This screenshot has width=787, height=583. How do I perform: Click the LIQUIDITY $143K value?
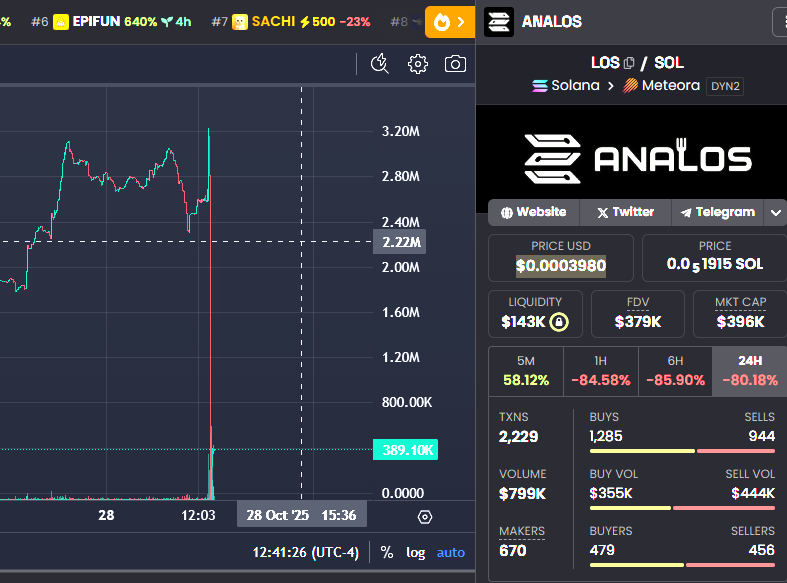pos(523,322)
